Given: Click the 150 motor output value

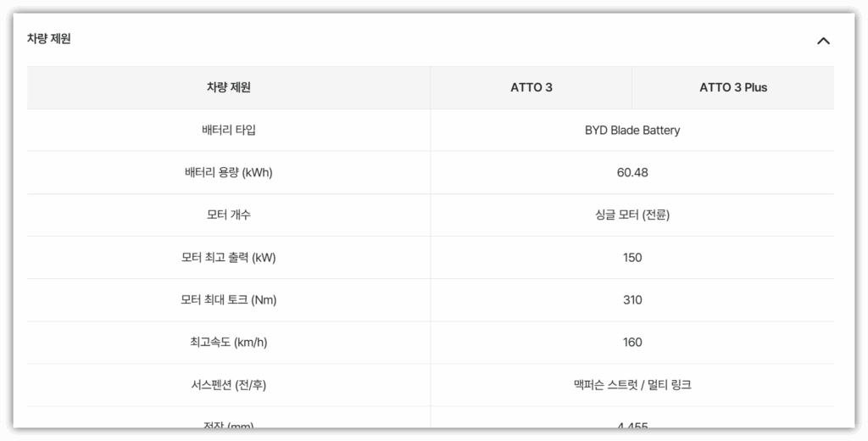Looking at the screenshot, I should point(632,258).
